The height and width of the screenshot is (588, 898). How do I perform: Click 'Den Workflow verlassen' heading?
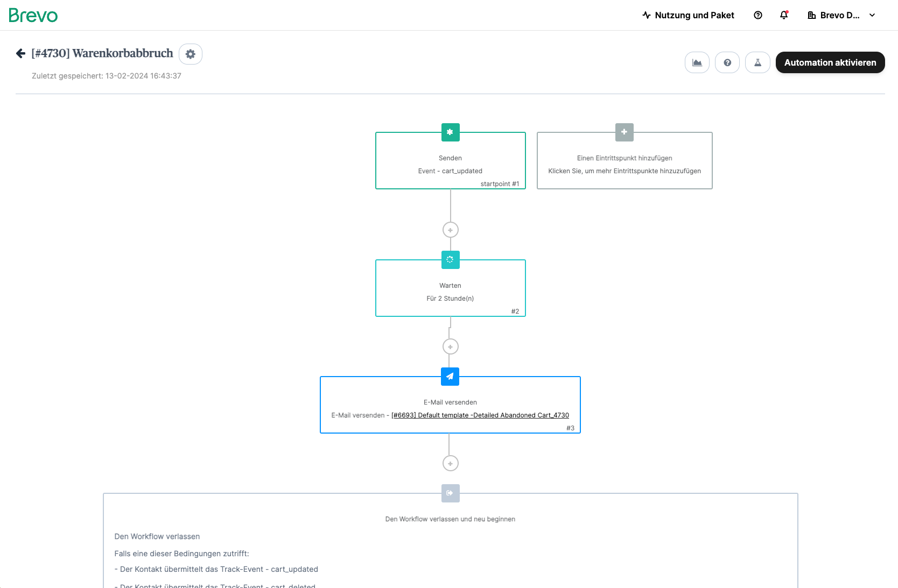(157, 536)
